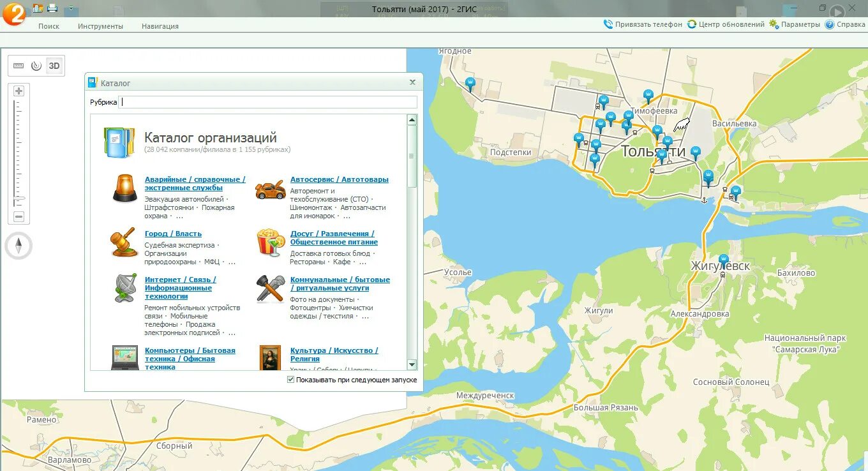868x471 pixels.
Task: Click the compass to reset north
Action: (19, 246)
